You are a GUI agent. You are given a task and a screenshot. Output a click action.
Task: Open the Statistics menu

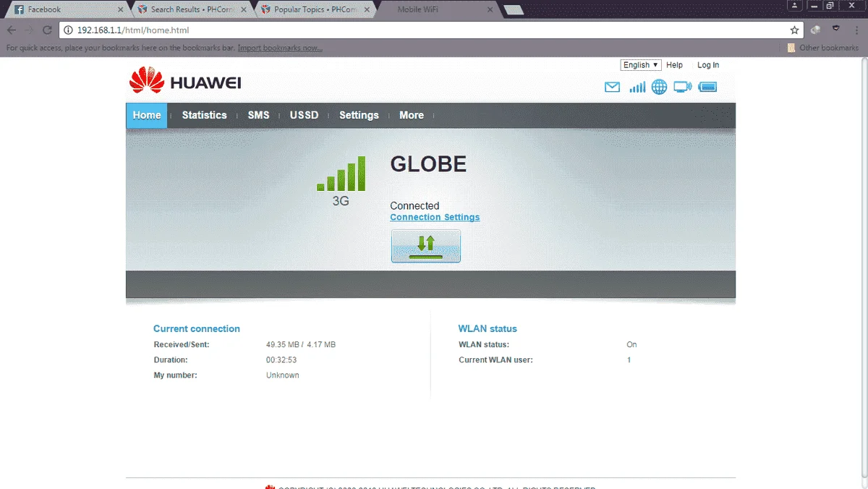point(204,115)
